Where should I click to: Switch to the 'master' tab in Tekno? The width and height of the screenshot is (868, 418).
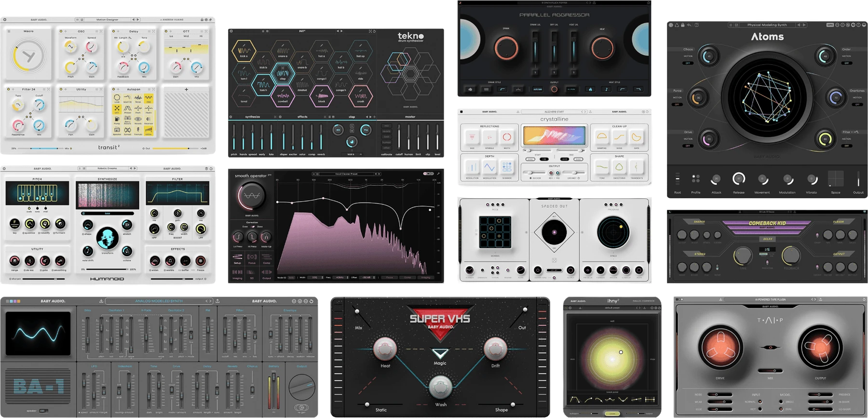pyautogui.click(x=410, y=117)
